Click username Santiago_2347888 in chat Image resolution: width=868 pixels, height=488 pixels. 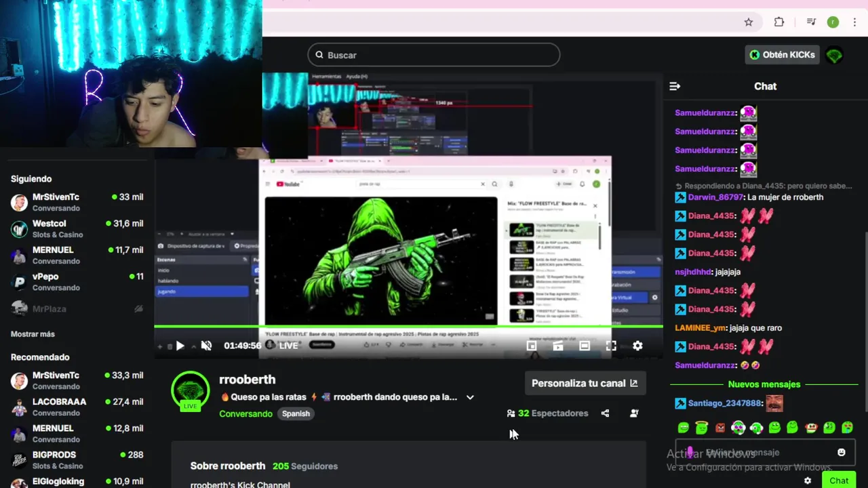click(x=725, y=403)
